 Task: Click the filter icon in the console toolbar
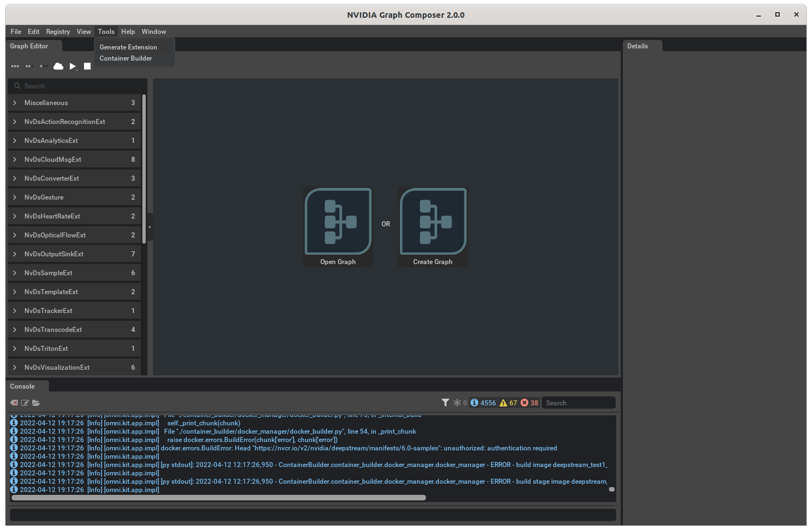point(445,402)
